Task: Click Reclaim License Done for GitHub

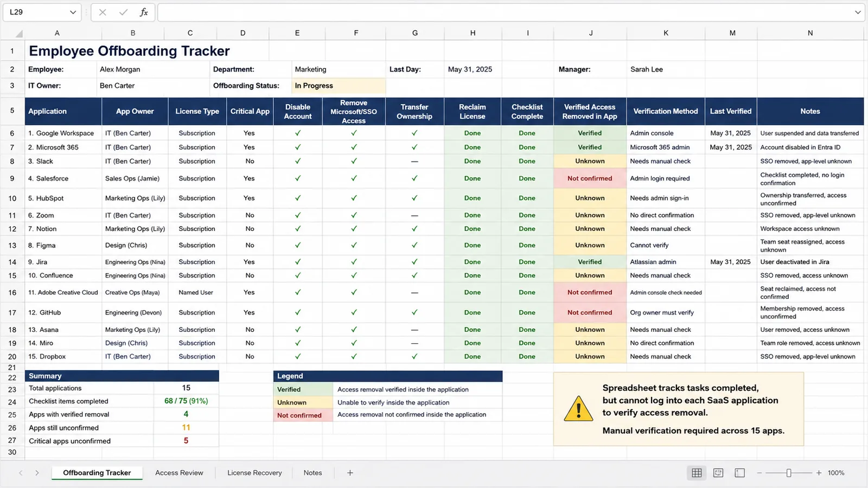Action: 473,312
